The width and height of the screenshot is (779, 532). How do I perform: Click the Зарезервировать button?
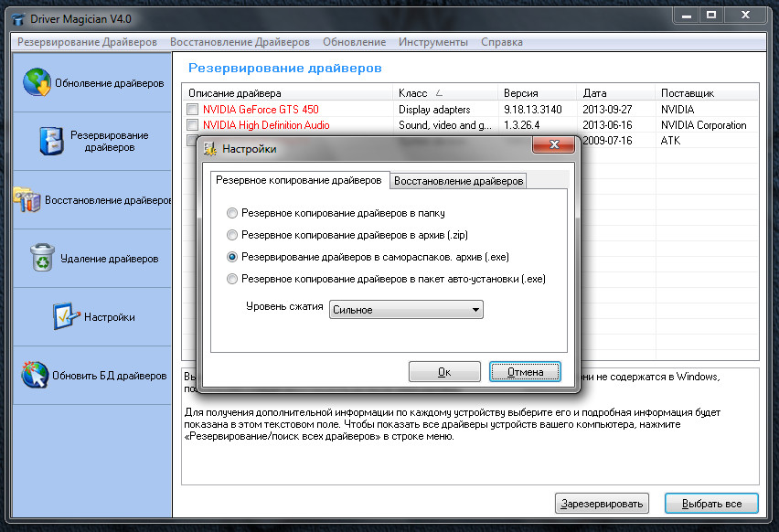click(602, 503)
